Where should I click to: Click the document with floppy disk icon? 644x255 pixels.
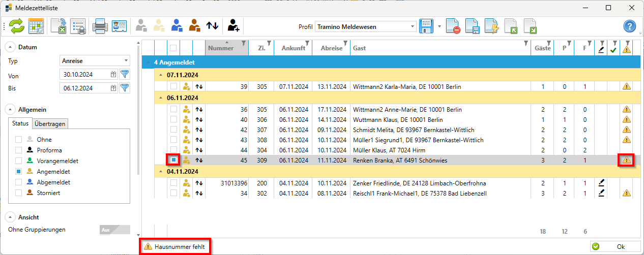tap(473, 26)
